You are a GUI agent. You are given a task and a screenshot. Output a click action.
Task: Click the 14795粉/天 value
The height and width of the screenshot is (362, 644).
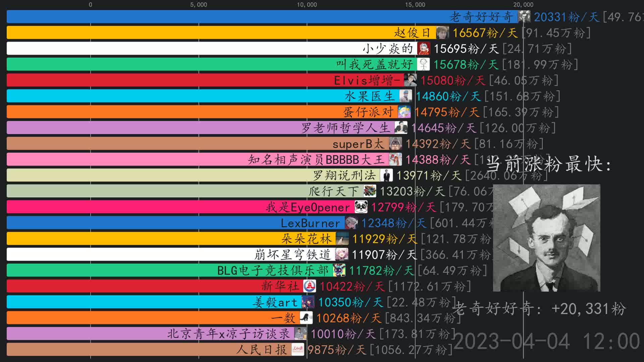(447, 112)
